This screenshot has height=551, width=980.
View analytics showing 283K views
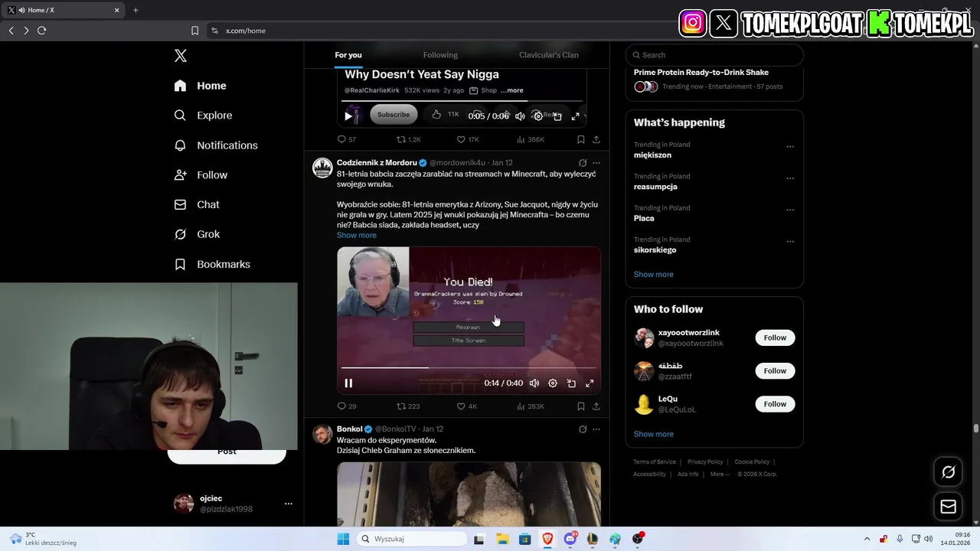click(531, 406)
